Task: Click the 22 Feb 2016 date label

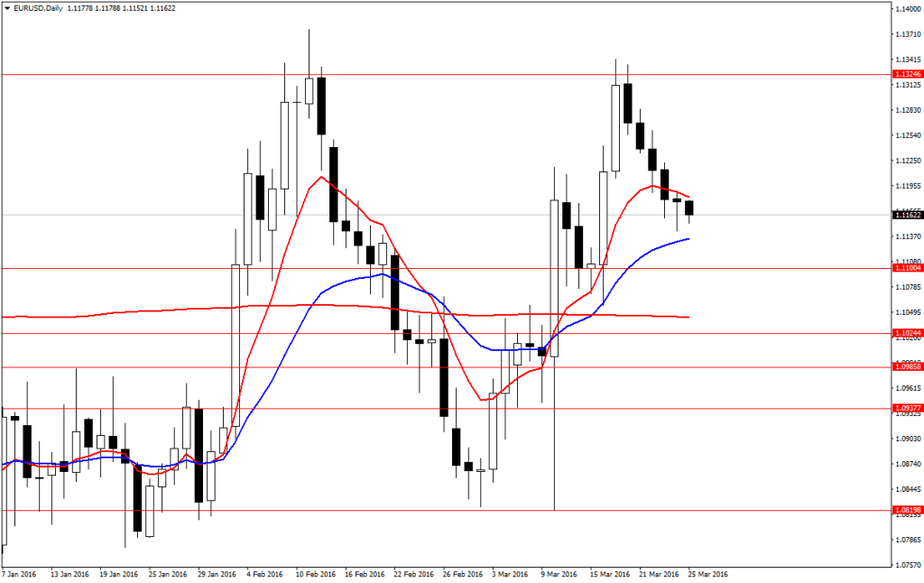Action: 413,574
